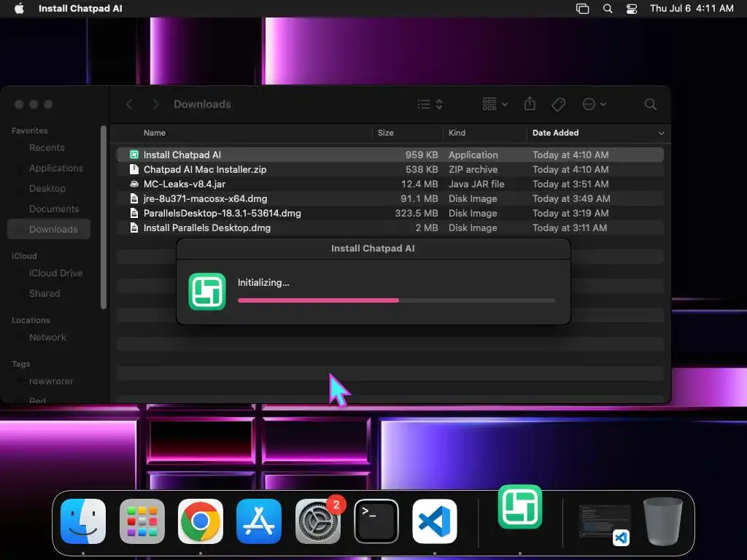Open Applications in the Finder sidebar
Screen dimensions: 747x560
[55, 168]
